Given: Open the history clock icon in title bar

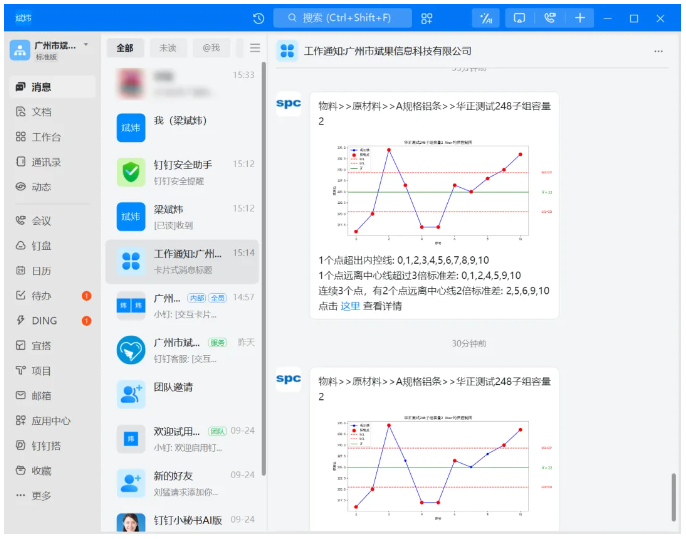Looking at the screenshot, I should click(259, 18).
